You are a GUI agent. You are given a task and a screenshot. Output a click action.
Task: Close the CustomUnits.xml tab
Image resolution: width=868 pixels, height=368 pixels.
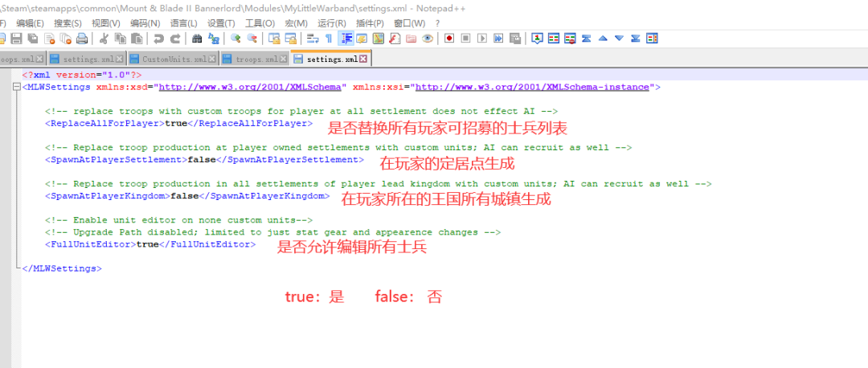point(214,59)
